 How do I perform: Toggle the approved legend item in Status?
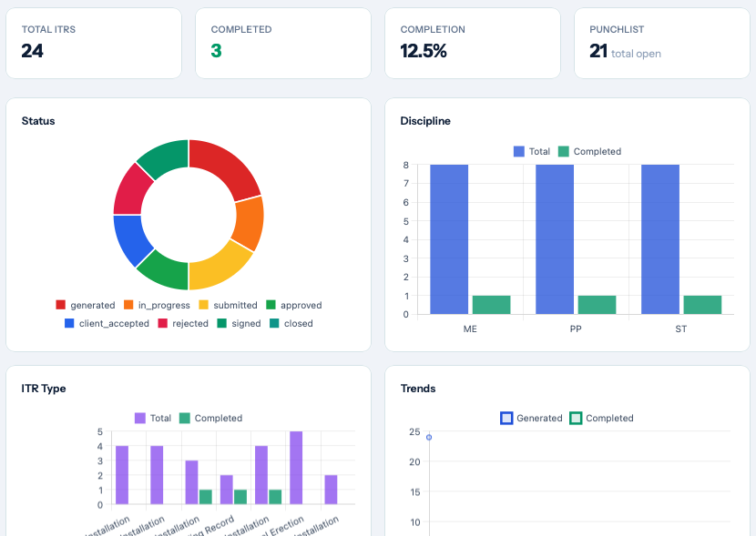[293, 306]
